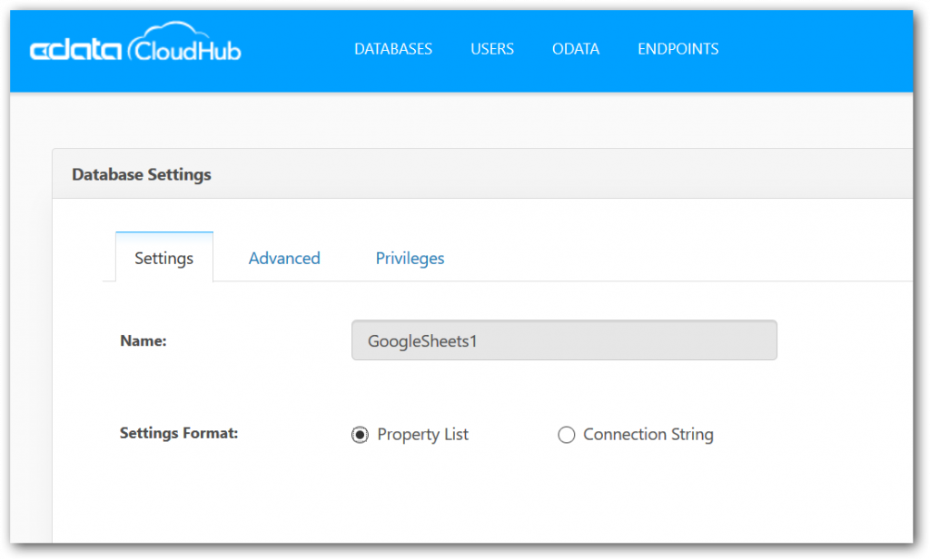Go to the USERS page
Screen dimensions: 930x560
491,49
